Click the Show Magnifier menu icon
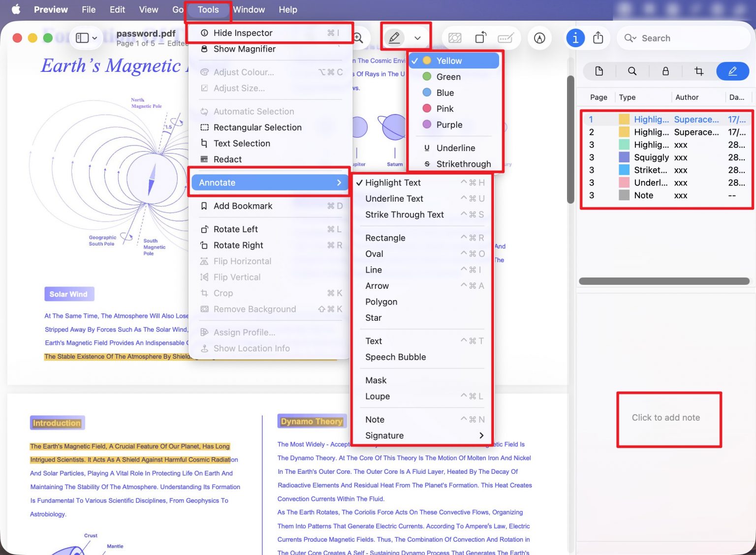Screen dimensions: 756x555 tap(204, 49)
